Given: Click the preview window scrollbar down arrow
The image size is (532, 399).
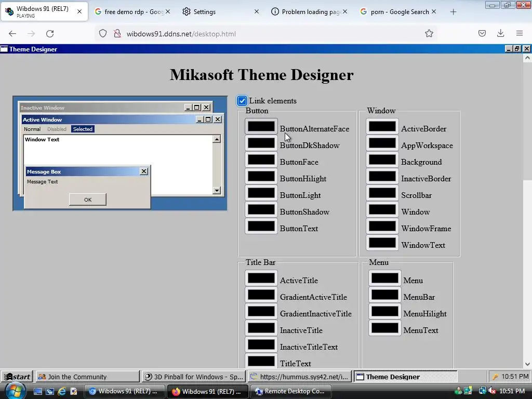Looking at the screenshot, I should (x=217, y=190).
